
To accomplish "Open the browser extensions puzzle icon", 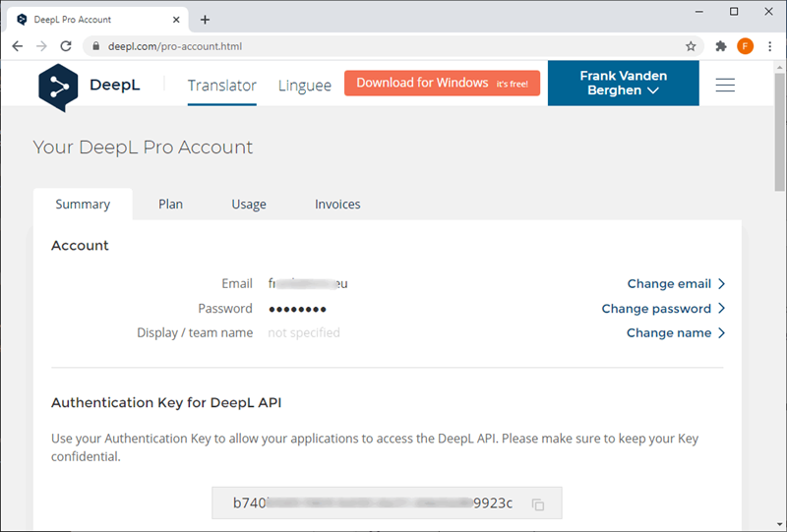I will [x=721, y=46].
